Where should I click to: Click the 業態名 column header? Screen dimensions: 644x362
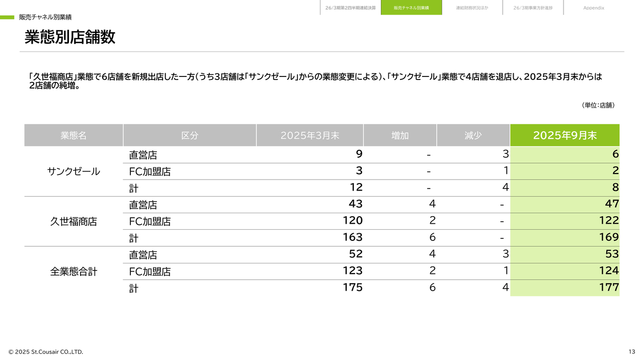click(73, 135)
